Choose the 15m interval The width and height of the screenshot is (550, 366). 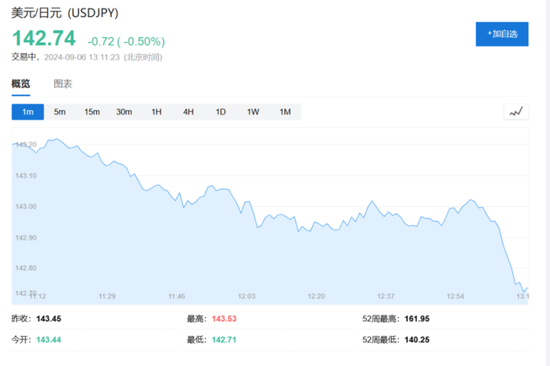92,112
